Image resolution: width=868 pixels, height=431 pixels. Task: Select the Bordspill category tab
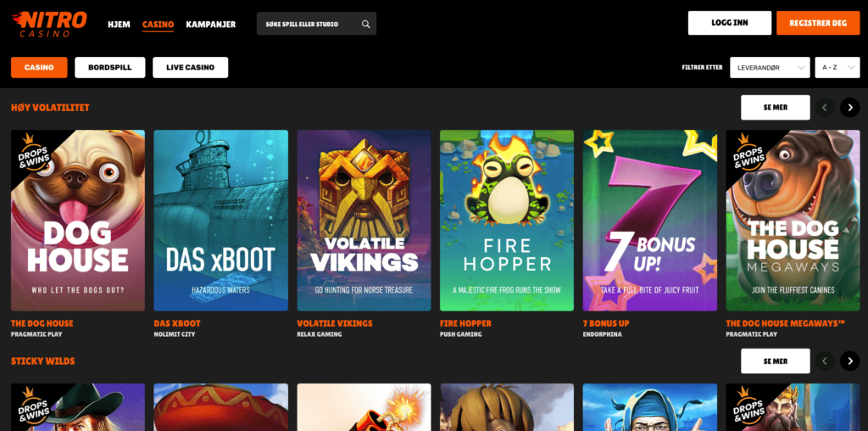110,68
